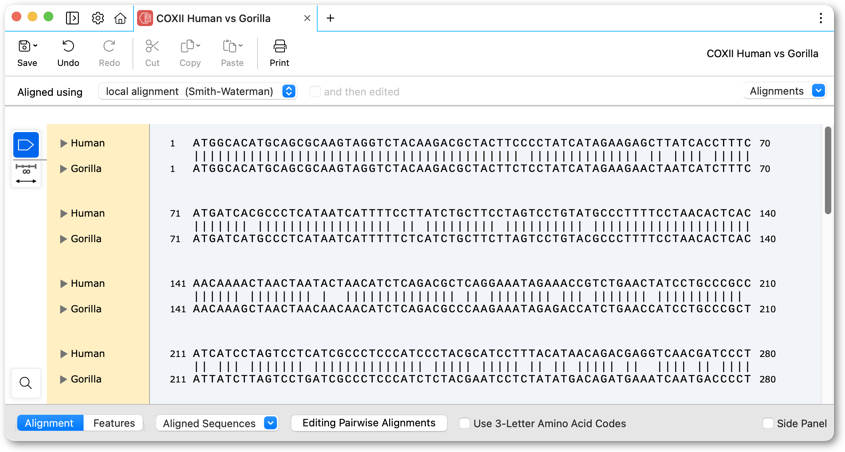Expand Gorilla row at position 71
This screenshot has height=452, width=845.
(x=64, y=239)
